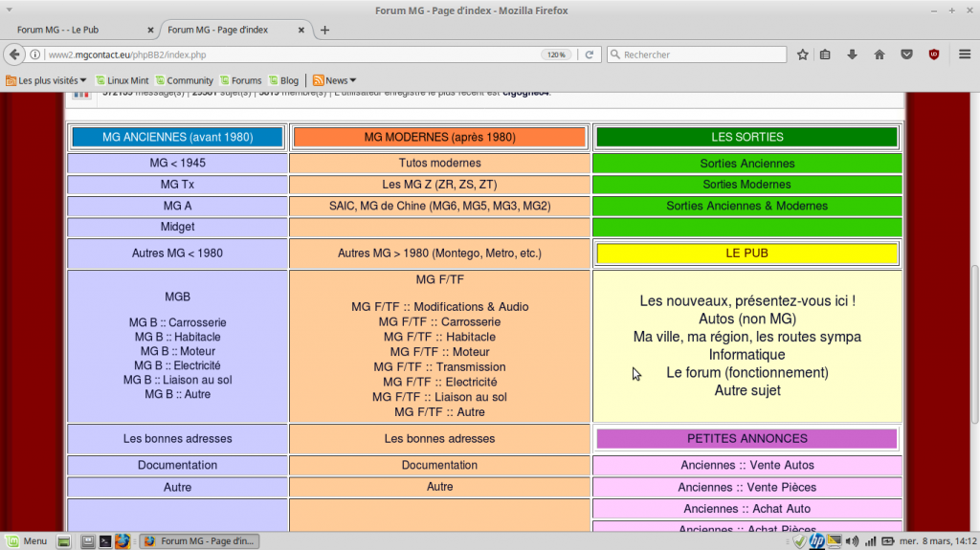This screenshot has width=980, height=550.
Task: Expand the 'Les plus visités' bookmarks dropdown
Action: (x=46, y=80)
